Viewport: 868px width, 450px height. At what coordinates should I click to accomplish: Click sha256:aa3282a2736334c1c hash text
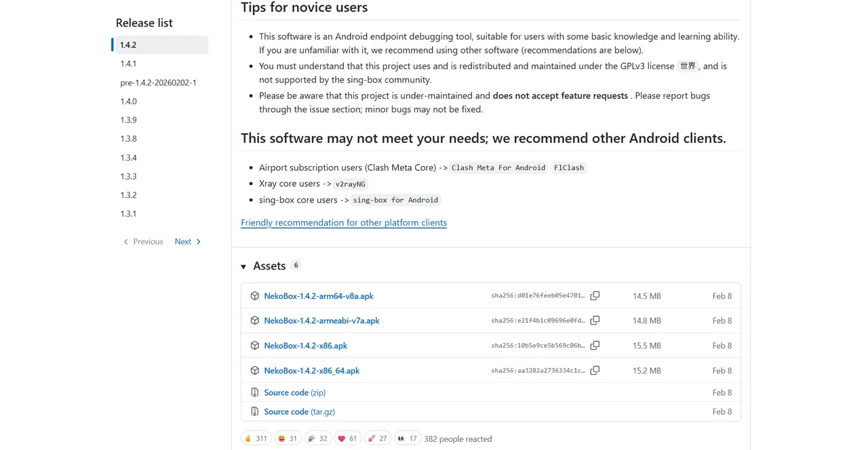[538, 371]
